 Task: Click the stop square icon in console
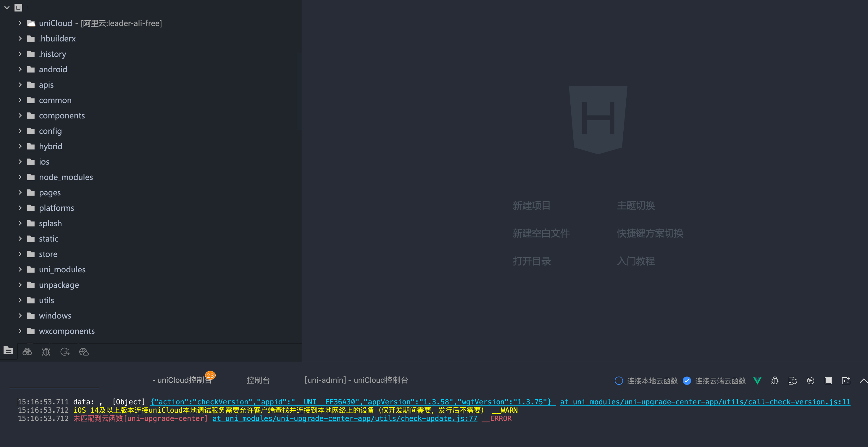tap(828, 381)
